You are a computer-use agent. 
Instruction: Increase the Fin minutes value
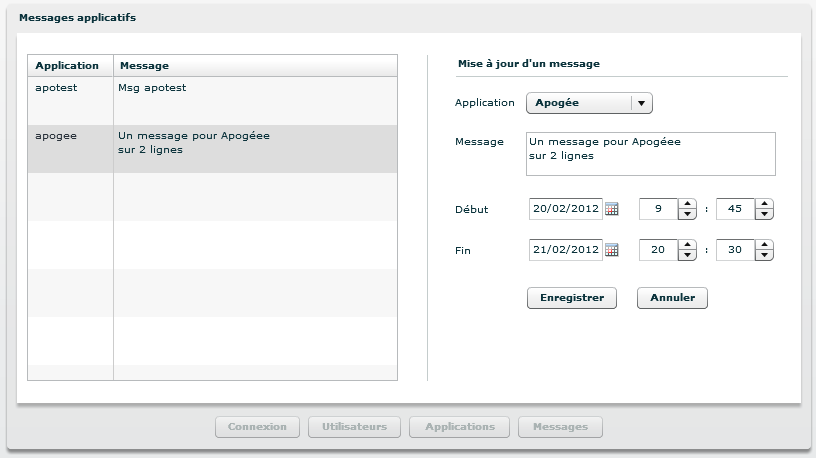(765, 245)
